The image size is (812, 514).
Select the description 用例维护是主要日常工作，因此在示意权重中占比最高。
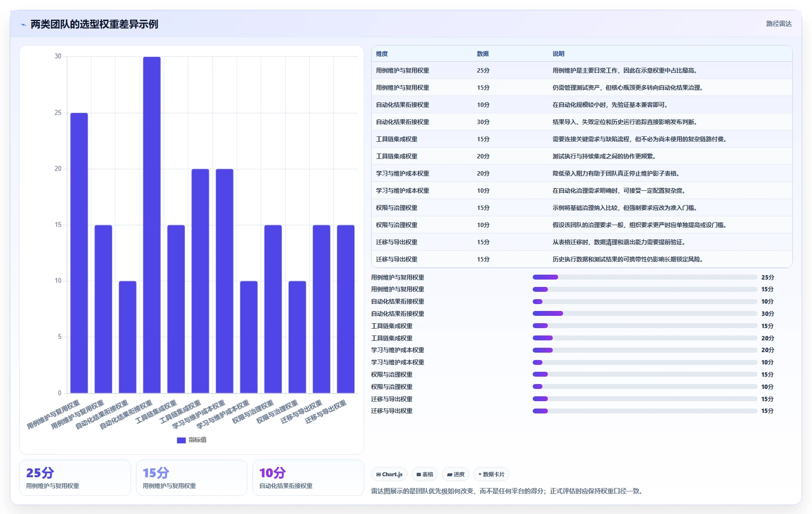625,71
